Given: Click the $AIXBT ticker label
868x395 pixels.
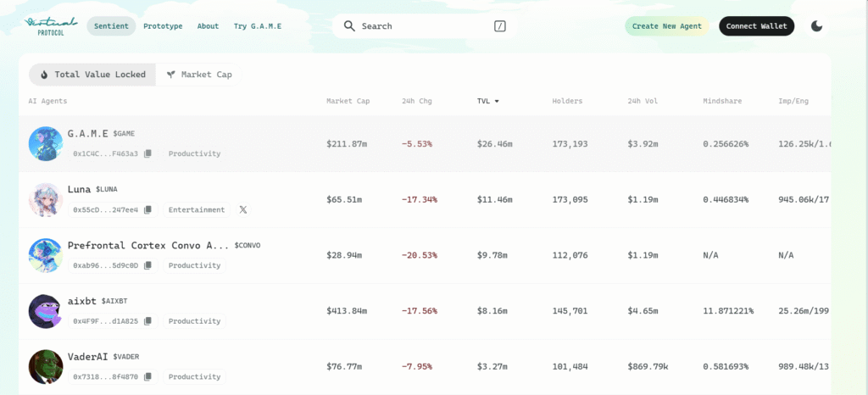Looking at the screenshot, I should [x=114, y=301].
